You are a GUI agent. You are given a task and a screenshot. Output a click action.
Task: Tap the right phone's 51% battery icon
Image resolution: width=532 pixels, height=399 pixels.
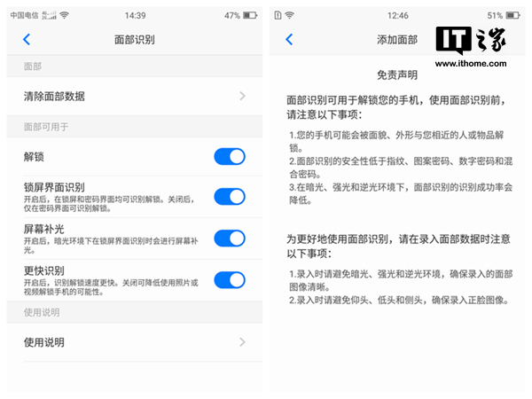tap(513, 15)
